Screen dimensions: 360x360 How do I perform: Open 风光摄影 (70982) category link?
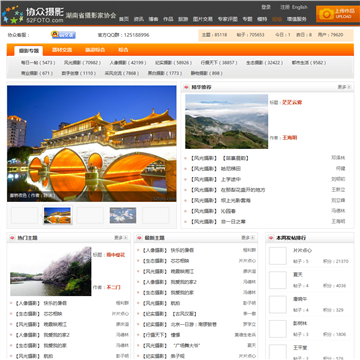click(x=82, y=63)
